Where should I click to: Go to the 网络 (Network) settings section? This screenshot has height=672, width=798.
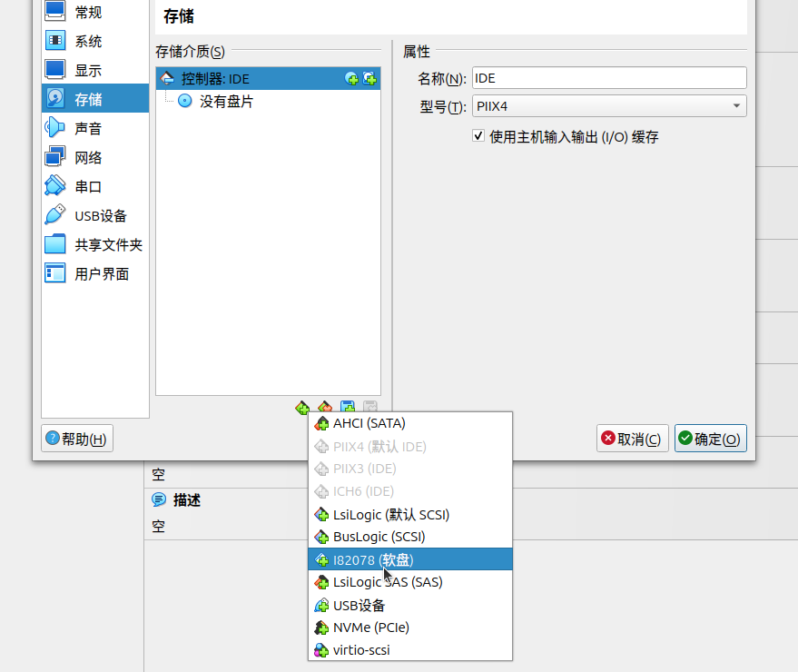coord(88,157)
